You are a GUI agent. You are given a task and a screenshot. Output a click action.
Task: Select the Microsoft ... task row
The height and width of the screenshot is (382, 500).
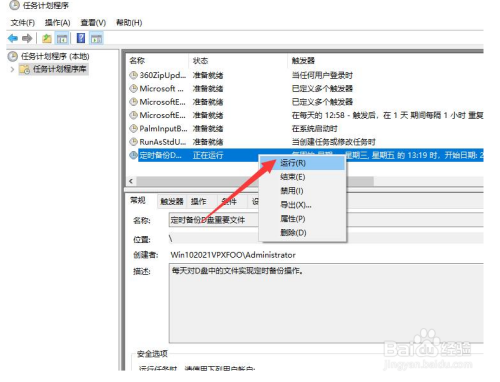pyautogui.click(x=305, y=89)
